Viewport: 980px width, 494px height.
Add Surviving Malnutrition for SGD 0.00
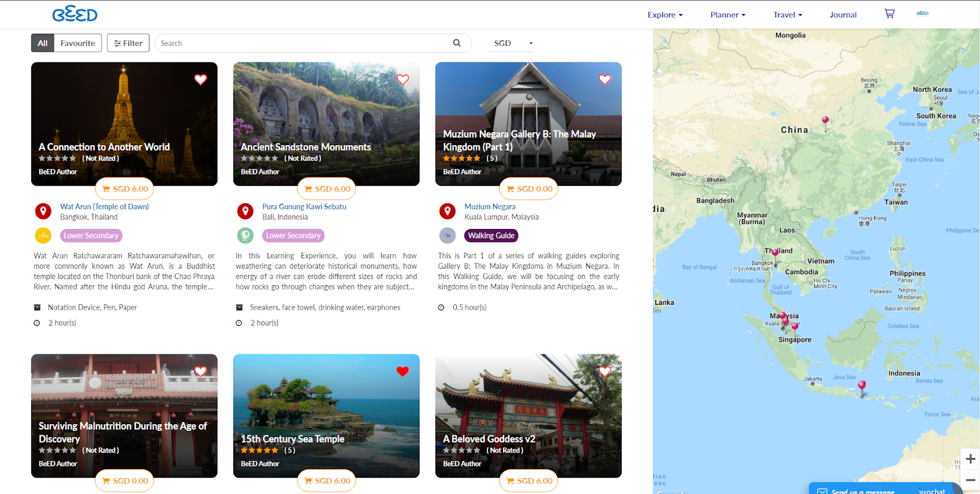(124, 481)
